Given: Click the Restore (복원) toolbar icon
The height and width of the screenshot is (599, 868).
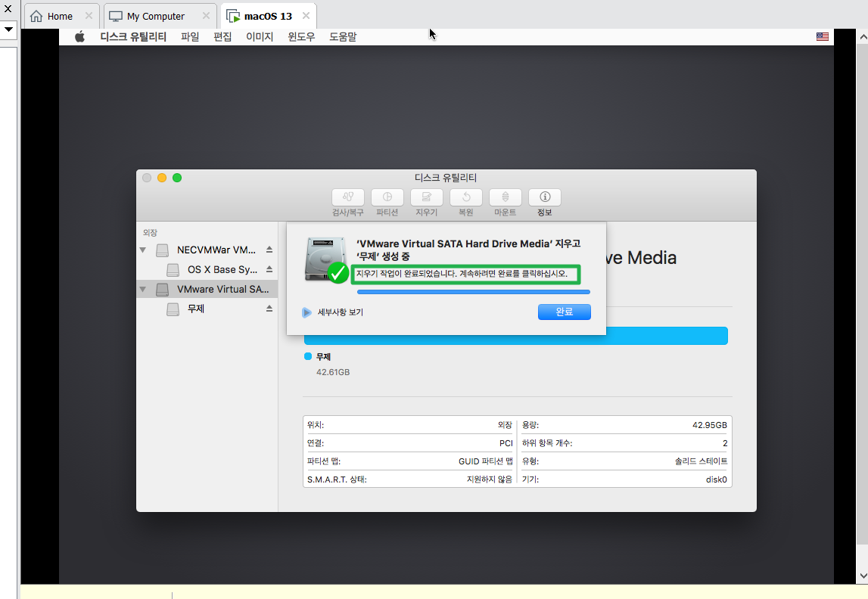Looking at the screenshot, I should pyautogui.click(x=466, y=197).
